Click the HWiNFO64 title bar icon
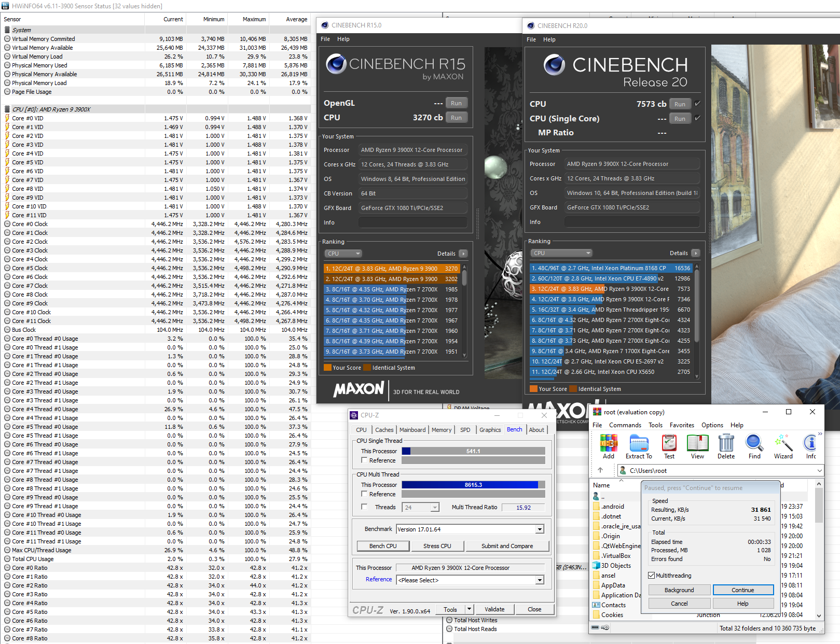 (x=6, y=6)
